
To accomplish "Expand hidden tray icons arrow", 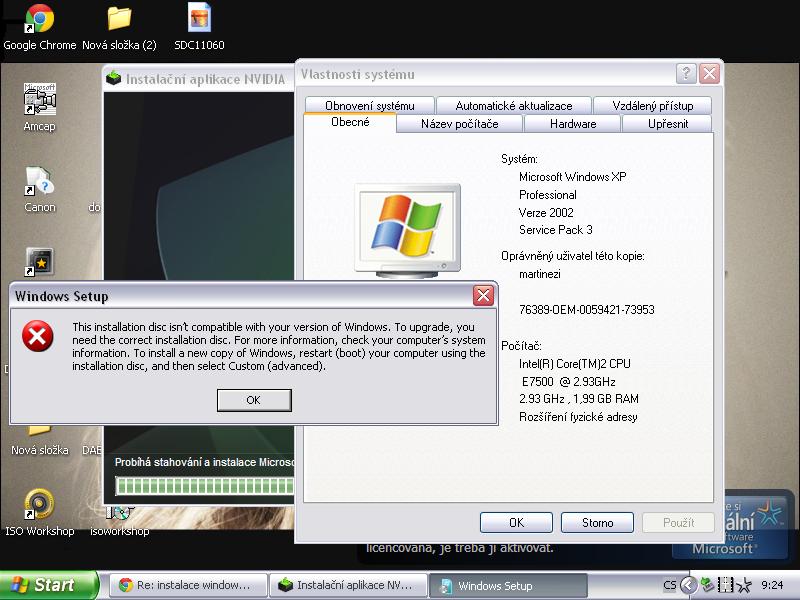I will pyautogui.click(x=688, y=585).
